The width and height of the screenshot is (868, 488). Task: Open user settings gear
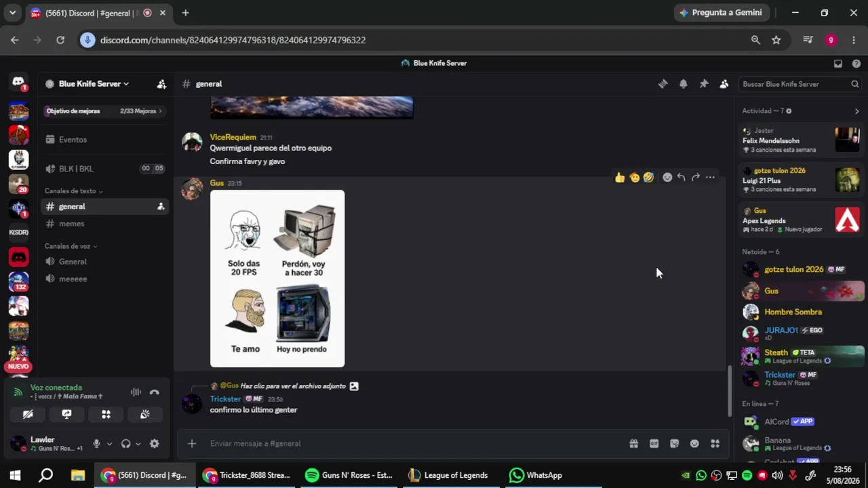point(155,444)
